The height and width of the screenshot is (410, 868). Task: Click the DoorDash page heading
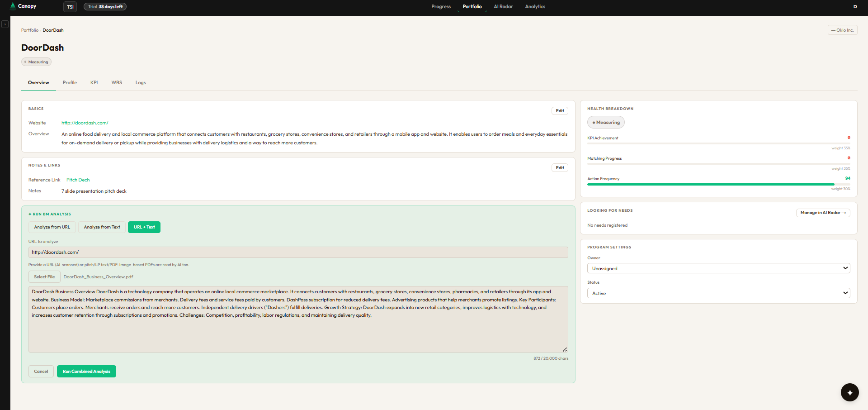(x=42, y=48)
